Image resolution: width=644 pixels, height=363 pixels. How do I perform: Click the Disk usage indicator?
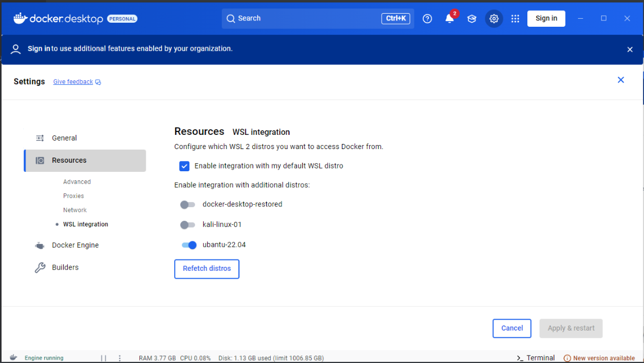(271, 358)
